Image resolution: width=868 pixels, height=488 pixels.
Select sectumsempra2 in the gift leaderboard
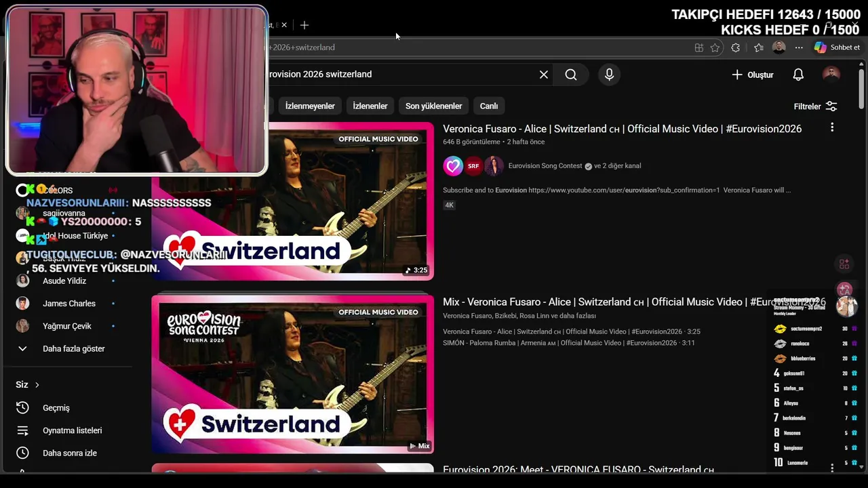click(816, 329)
